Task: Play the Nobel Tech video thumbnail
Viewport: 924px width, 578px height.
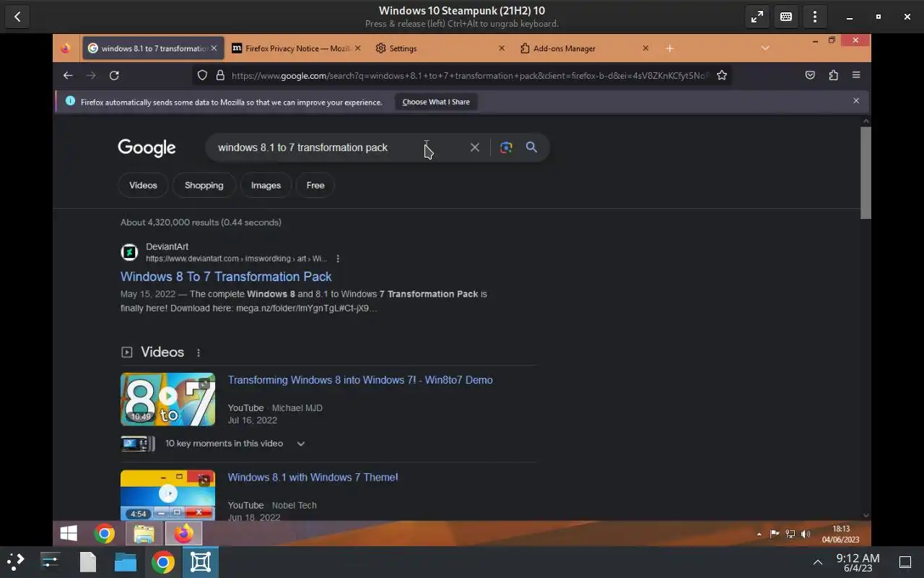Action: point(167,496)
